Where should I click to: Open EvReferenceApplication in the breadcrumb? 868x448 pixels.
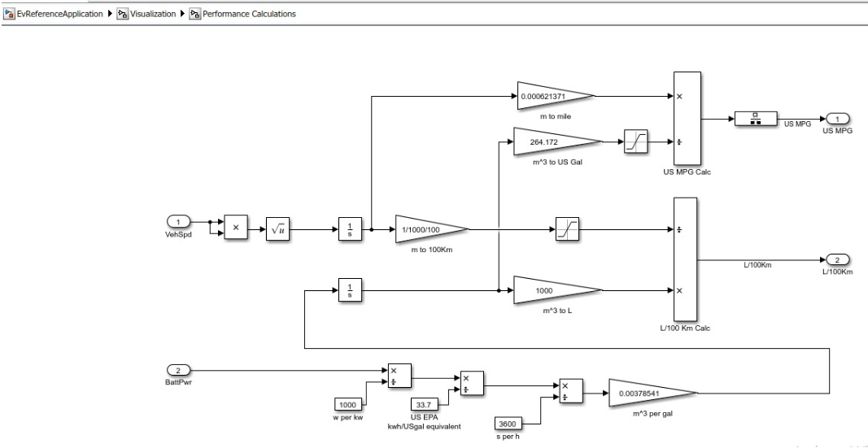[59, 14]
